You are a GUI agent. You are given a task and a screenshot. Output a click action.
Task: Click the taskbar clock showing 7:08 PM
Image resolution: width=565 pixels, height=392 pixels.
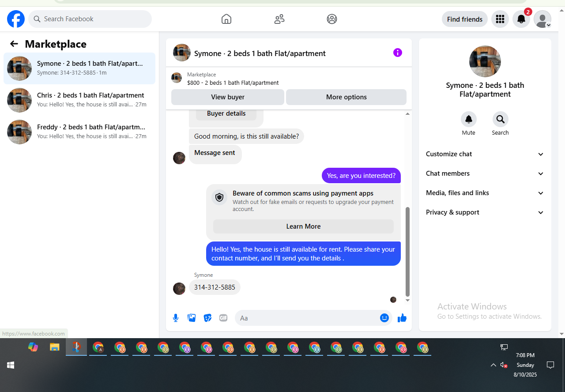click(525, 365)
